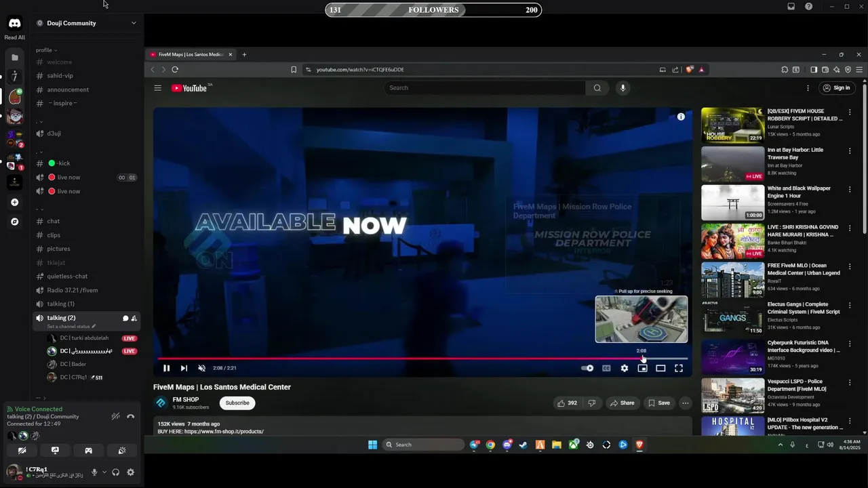Share the YouTube video
The height and width of the screenshot is (488, 868).
point(622,403)
